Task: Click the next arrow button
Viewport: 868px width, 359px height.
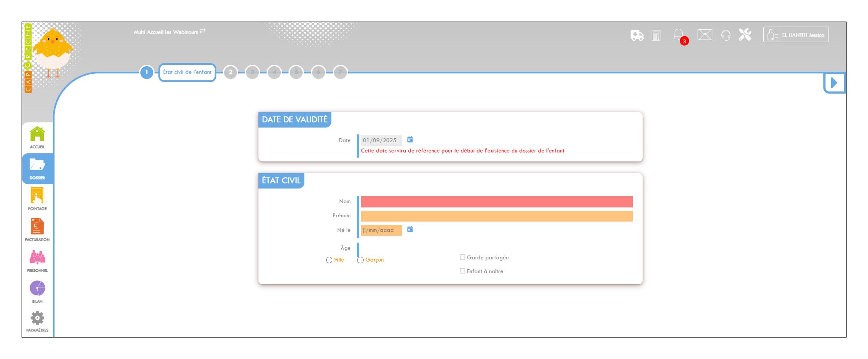Action: [x=834, y=83]
